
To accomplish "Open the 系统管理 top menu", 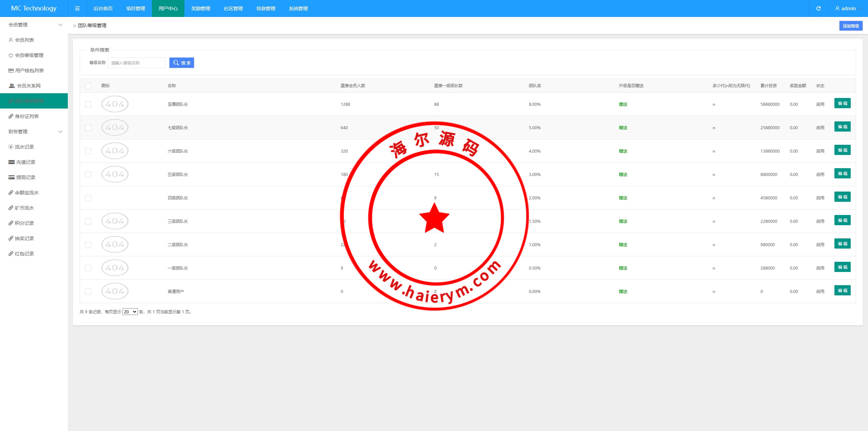I will click(x=298, y=8).
